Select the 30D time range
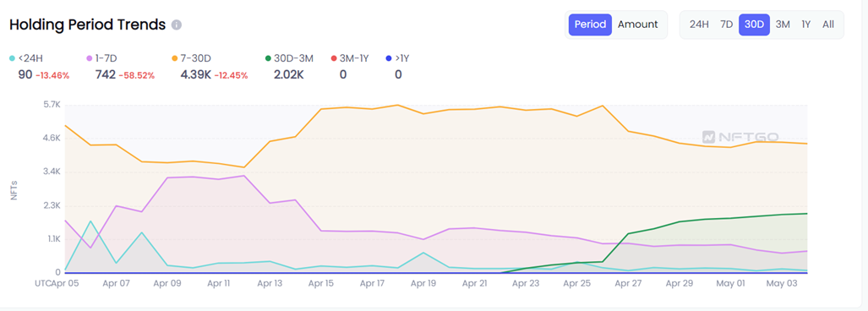 coord(754,25)
